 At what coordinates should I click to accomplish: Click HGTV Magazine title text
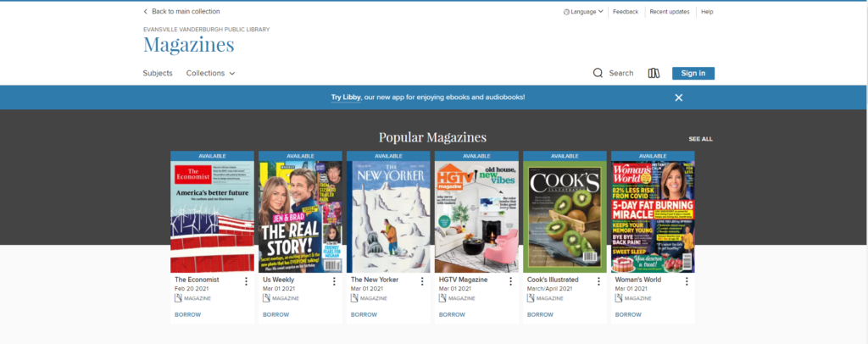tap(464, 280)
